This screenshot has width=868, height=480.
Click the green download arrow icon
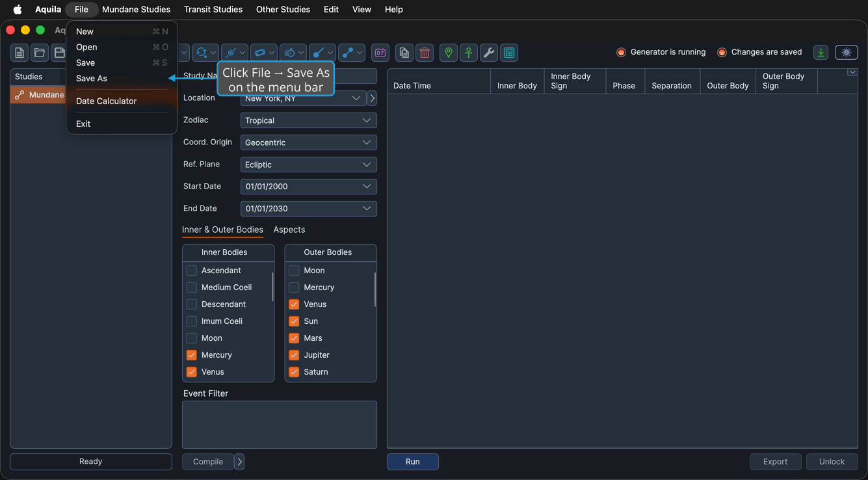tap(821, 53)
